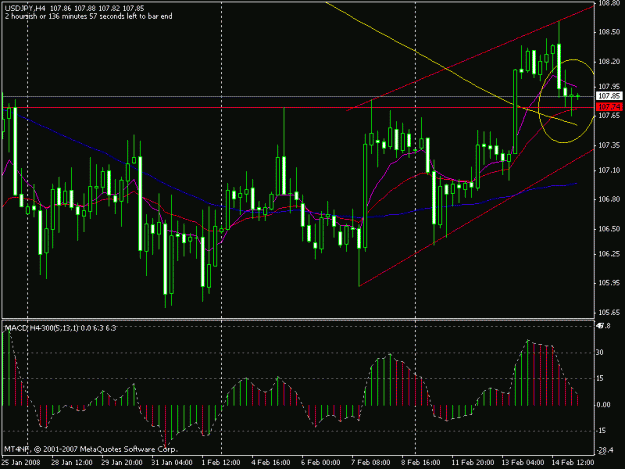This screenshot has width=625, height=469.
Task: Click the 108.50 price axis label
Action: tap(609, 32)
